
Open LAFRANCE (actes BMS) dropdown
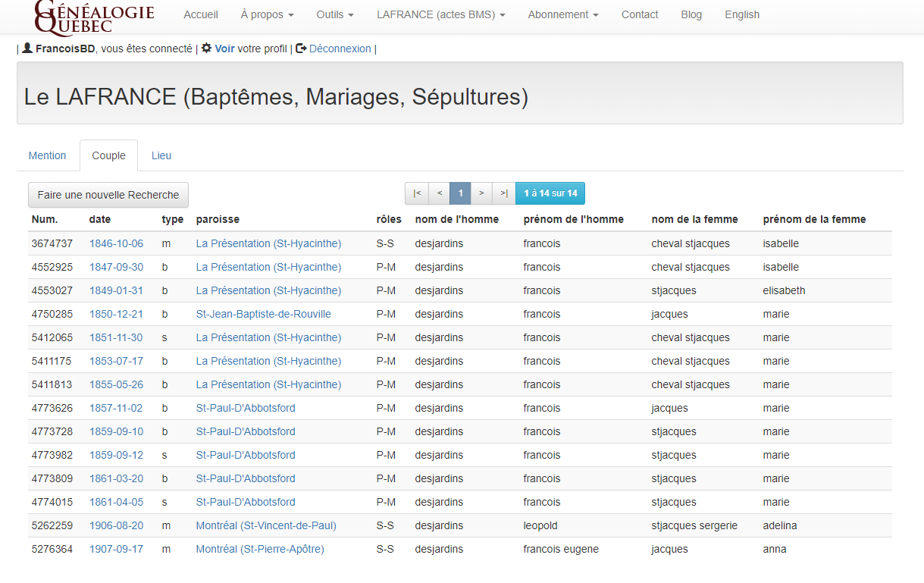(441, 14)
